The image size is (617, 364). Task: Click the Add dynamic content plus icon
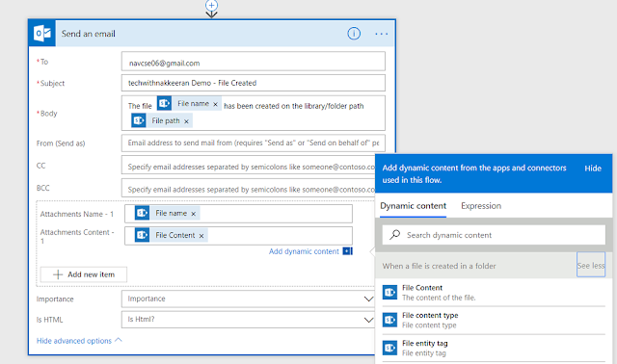[347, 251]
